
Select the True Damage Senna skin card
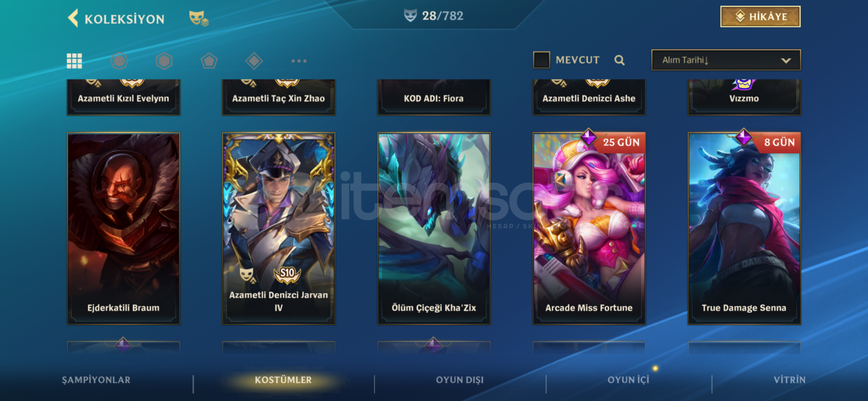744,229
